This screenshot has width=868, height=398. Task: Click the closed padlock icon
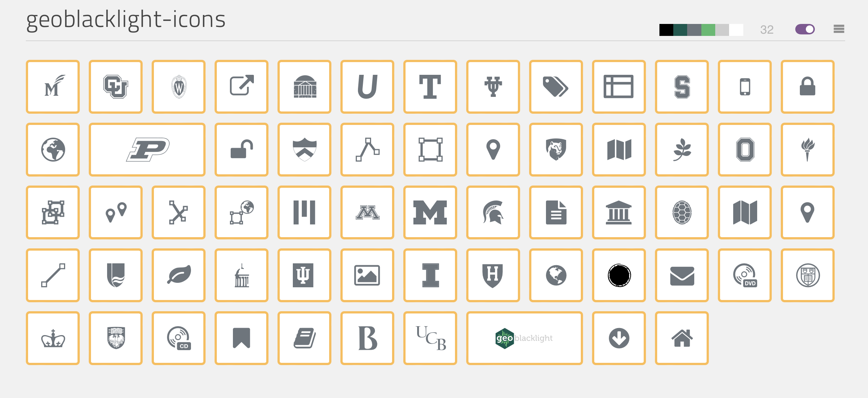pos(807,87)
